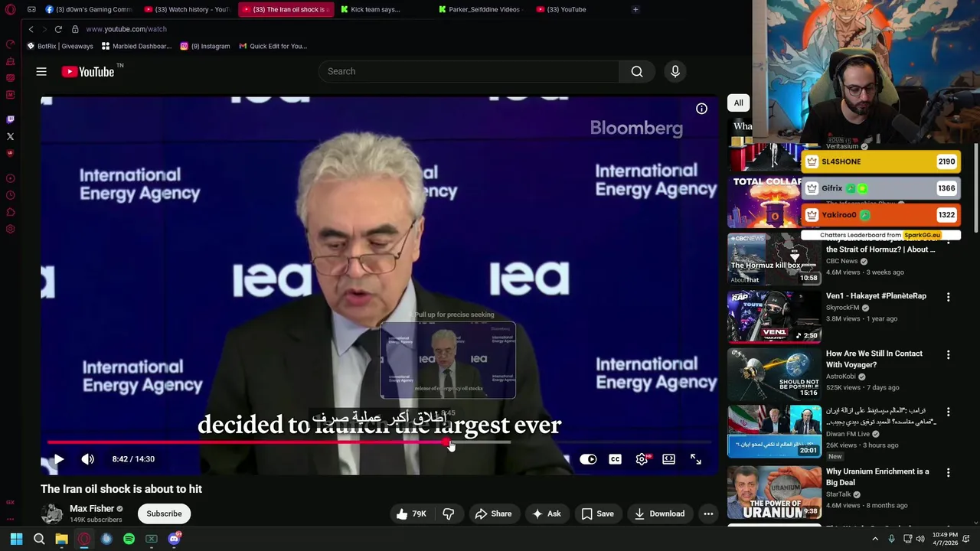Image resolution: width=980 pixels, height=551 pixels.
Task: Show hidden system tray icons
Action: pyautogui.click(x=875, y=539)
